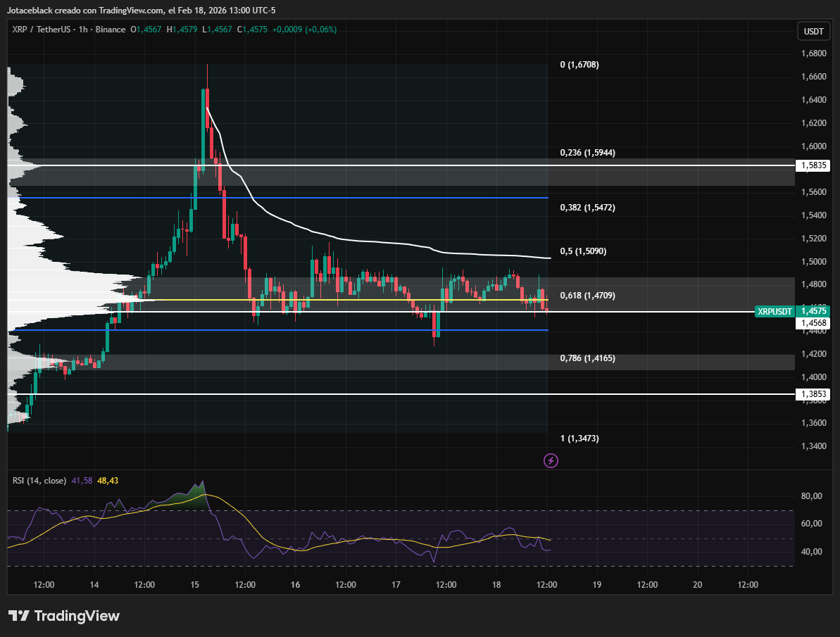The image size is (840, 637).
Task: Click the 1,5000 price axis value
Action: point(814,261)
